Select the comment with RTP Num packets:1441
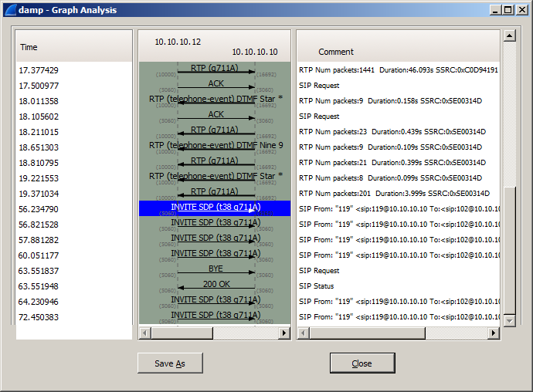The width and height of the screenshot is (533, 392). click(398, 70)
